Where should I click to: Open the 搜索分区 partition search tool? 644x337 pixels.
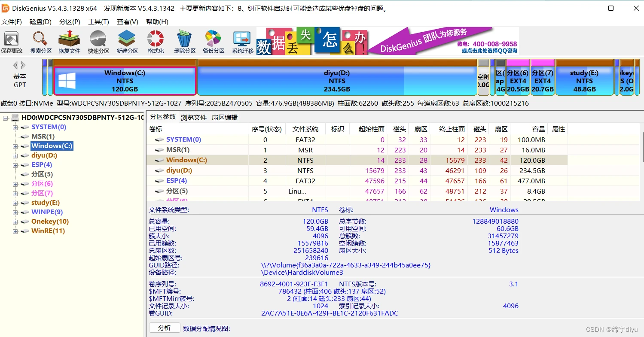[x=40, y=42]
